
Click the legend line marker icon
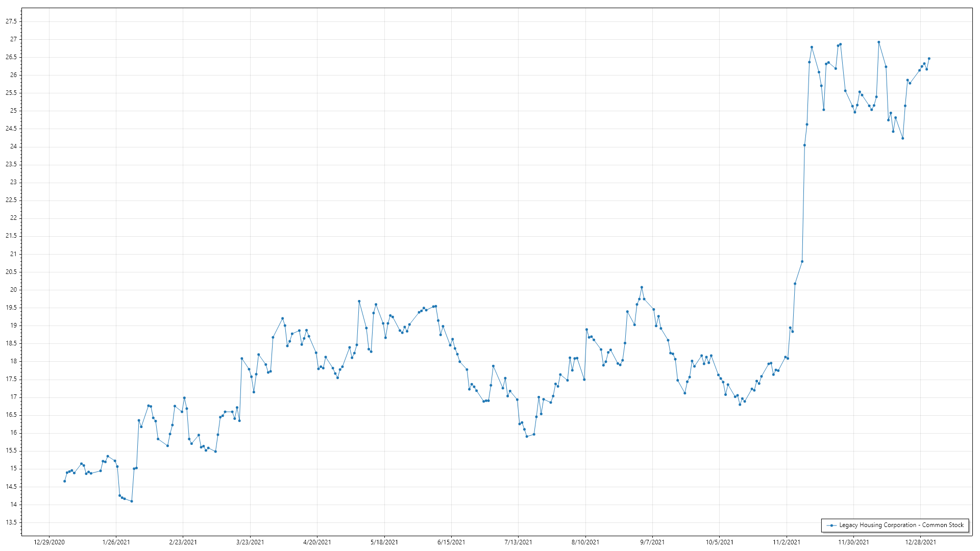pyautogui.click(x=831, y=525)
